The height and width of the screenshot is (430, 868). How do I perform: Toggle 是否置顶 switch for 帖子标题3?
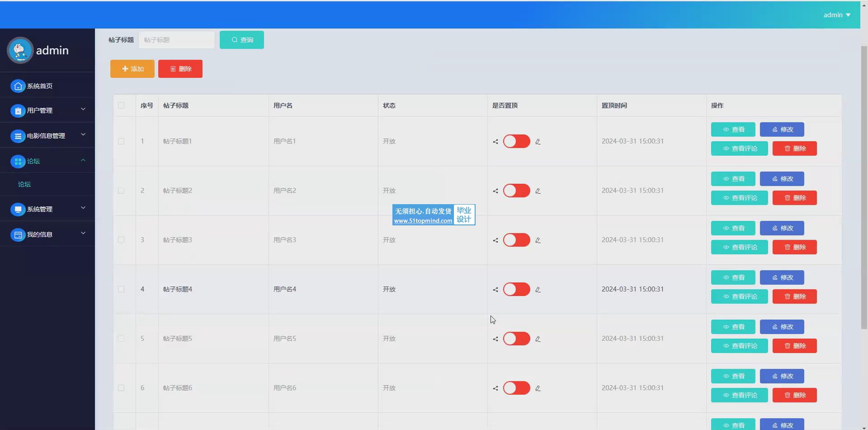point(516,240)
